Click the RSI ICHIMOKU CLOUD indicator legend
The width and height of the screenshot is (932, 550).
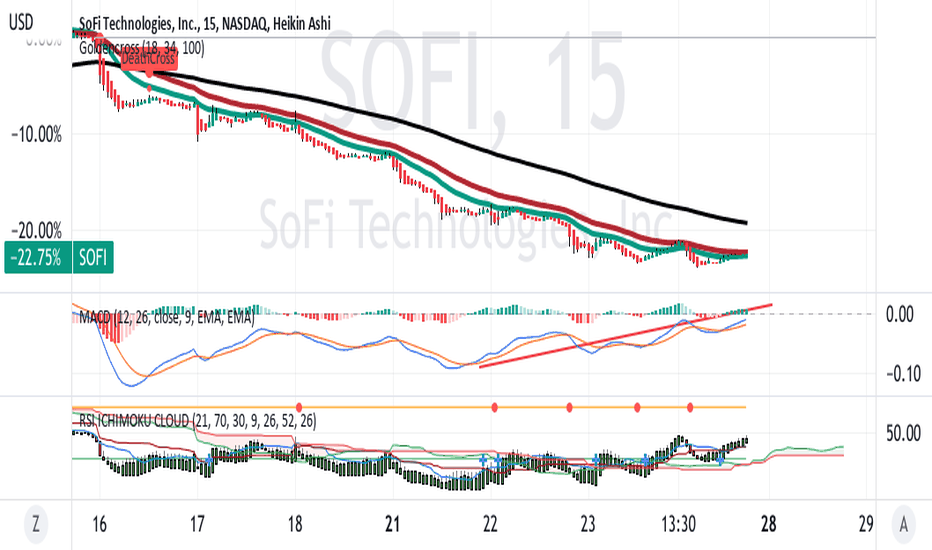tap(197, 421)
